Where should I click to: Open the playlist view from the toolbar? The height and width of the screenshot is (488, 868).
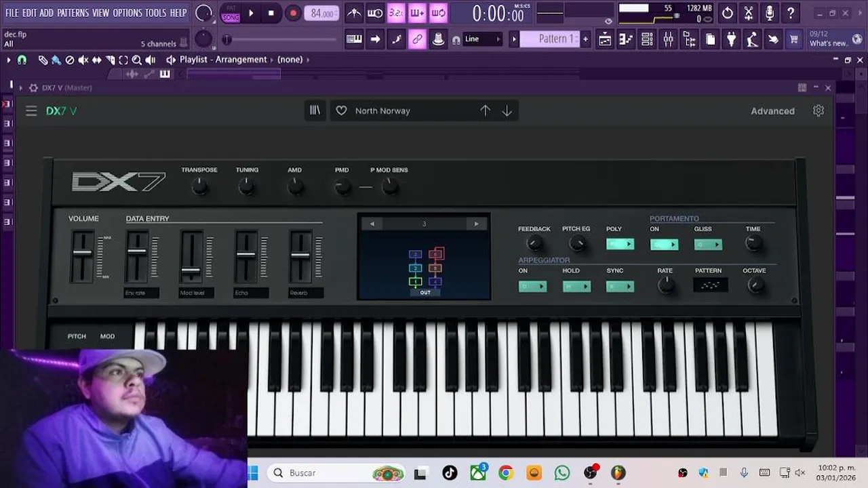click(605, 39)
